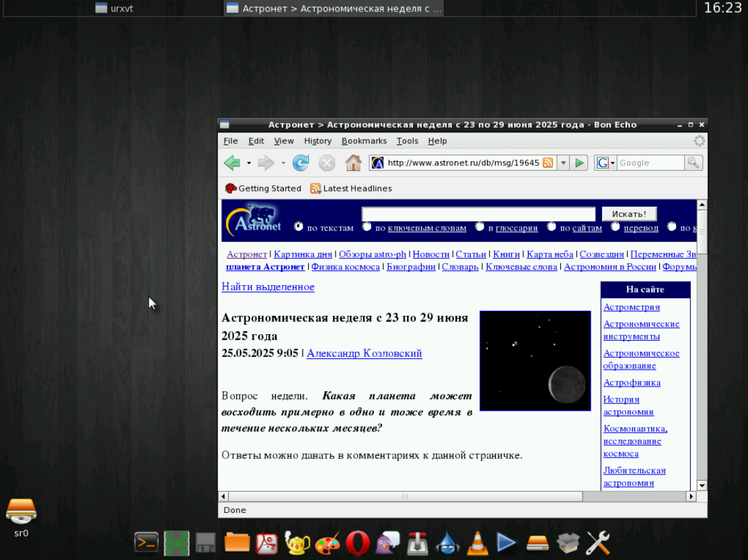Open the terminal icon in the dock

coord(146,543)
